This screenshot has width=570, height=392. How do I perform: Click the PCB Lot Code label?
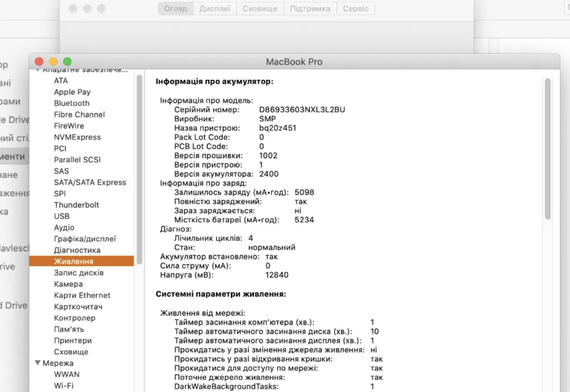click(x=201, y=146)
